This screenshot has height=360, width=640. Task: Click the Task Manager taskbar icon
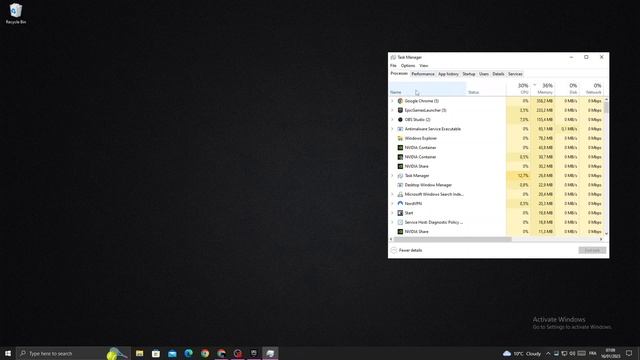point(270,353)
